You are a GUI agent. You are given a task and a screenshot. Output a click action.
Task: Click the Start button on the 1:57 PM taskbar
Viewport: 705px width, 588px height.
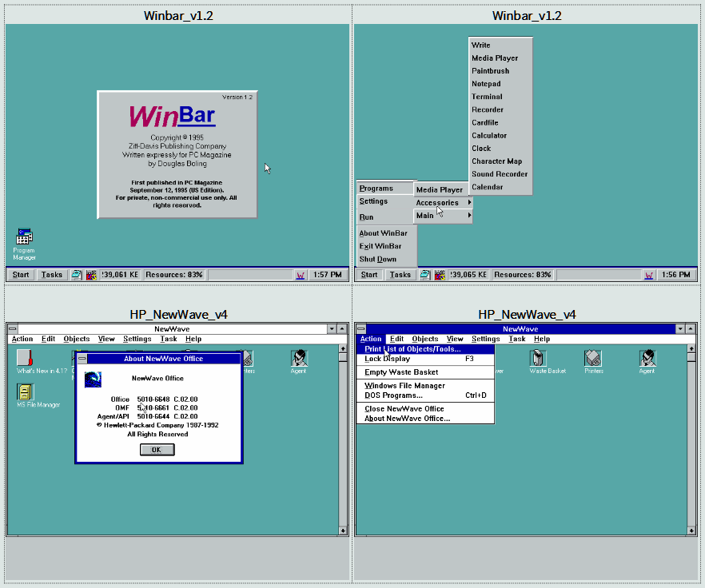point(21,275)
